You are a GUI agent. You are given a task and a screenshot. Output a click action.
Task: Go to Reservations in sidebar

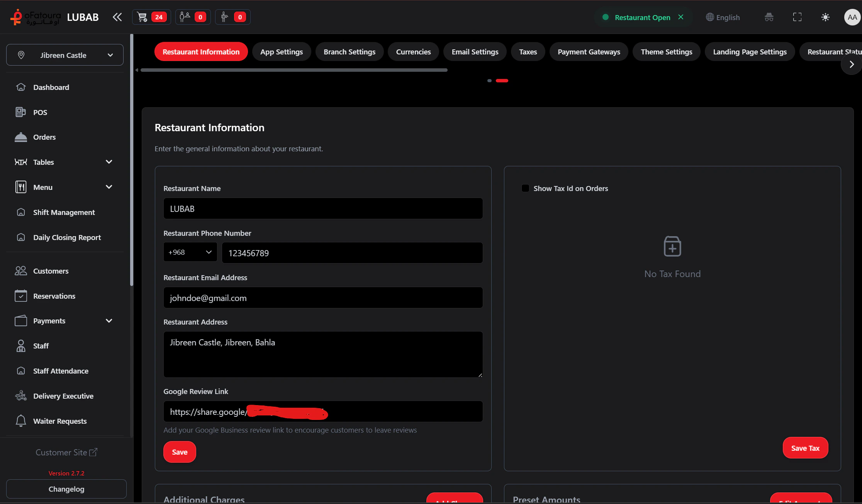tap(54, 296)
